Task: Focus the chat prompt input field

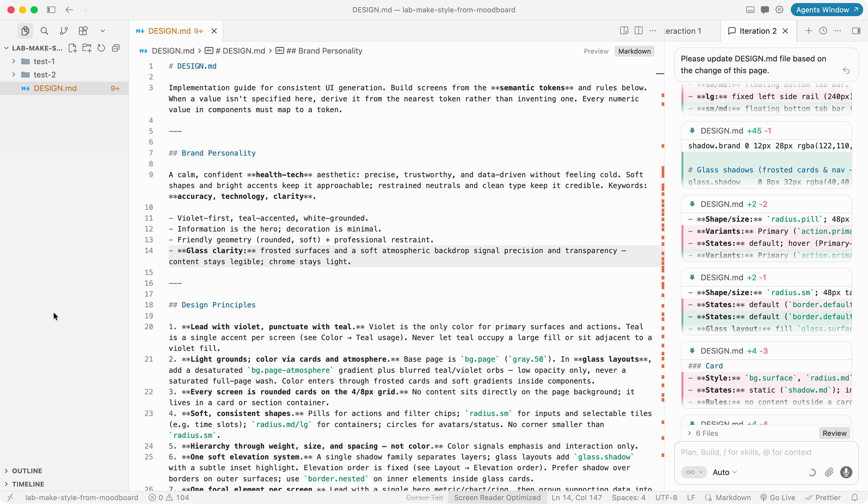Action: point(766,452)
